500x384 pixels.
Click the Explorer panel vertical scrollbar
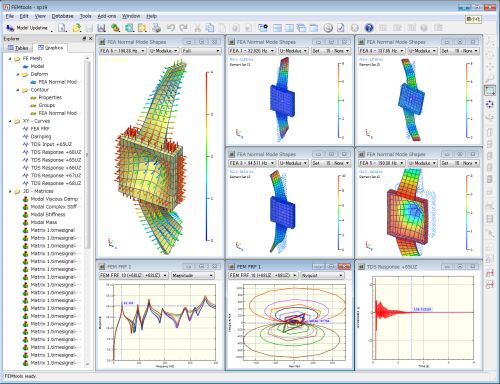tap(87, 154)
